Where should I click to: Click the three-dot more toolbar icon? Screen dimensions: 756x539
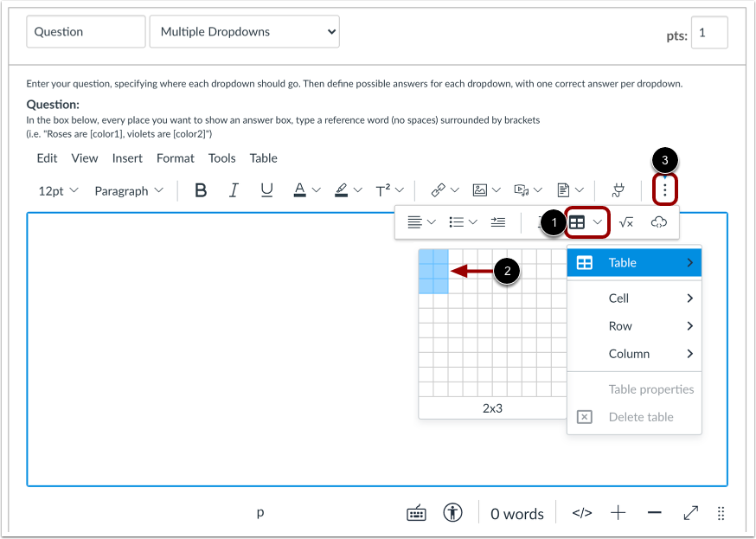665,190
